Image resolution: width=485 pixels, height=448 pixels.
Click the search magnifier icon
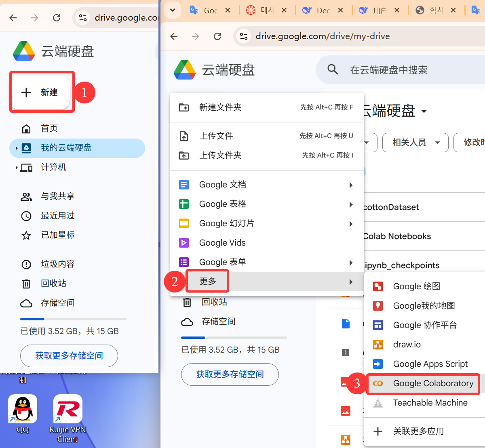pyautogui.click(x=333, y=70)
